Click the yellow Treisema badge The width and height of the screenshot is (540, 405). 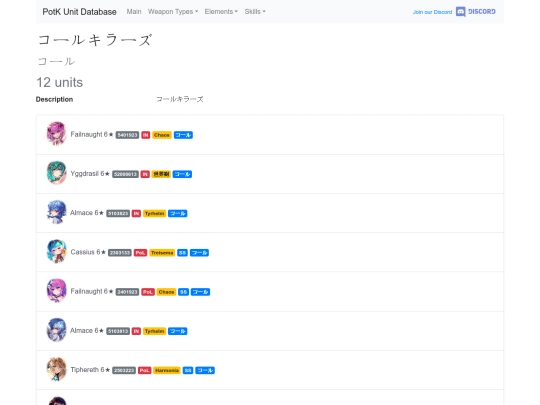162,253
